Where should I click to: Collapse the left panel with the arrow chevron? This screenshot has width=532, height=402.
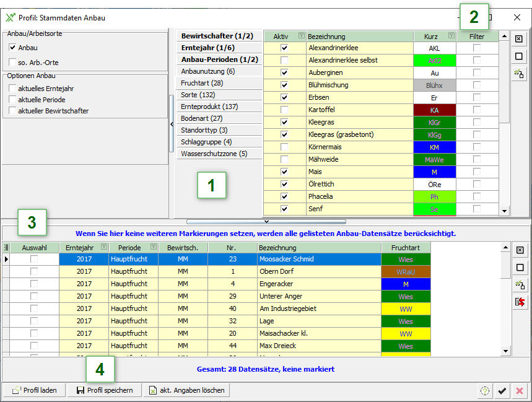tap(171, 124)
